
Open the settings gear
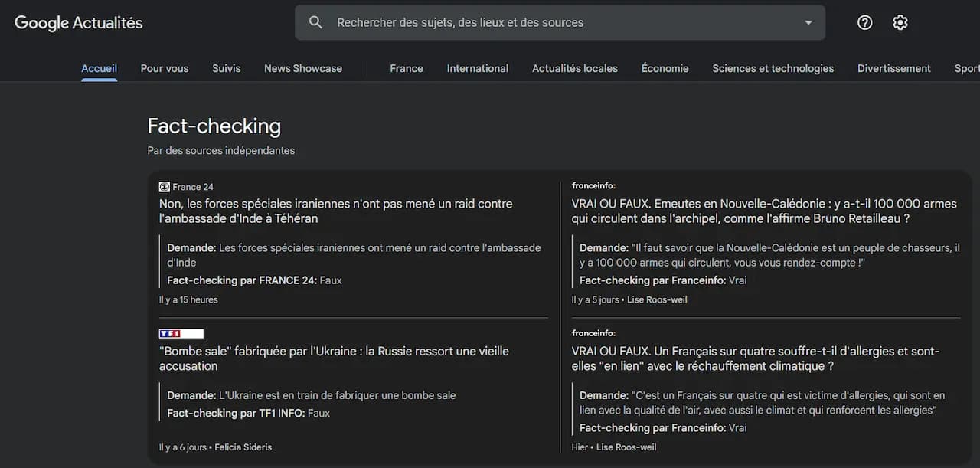[x=900, y=22]
